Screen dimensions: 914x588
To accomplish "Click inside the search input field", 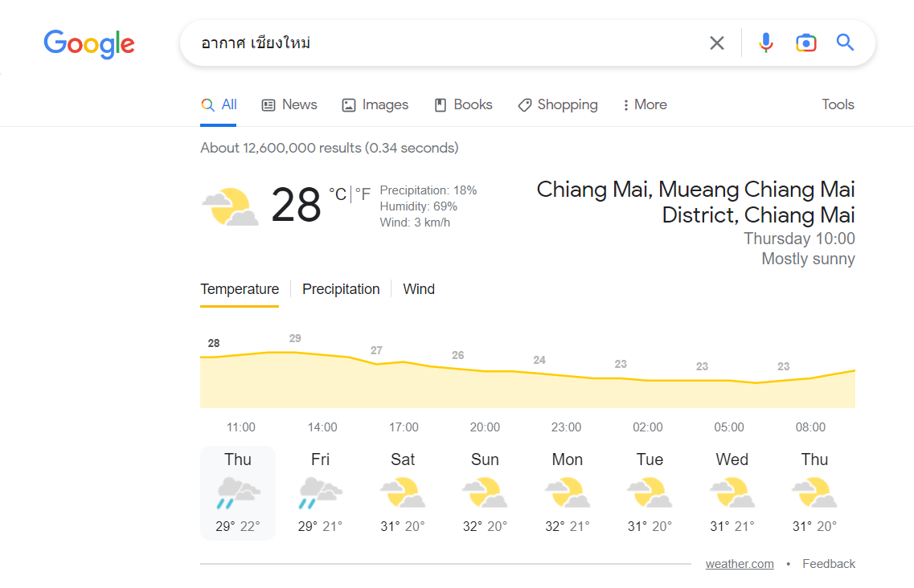I will tap(449, 43).
